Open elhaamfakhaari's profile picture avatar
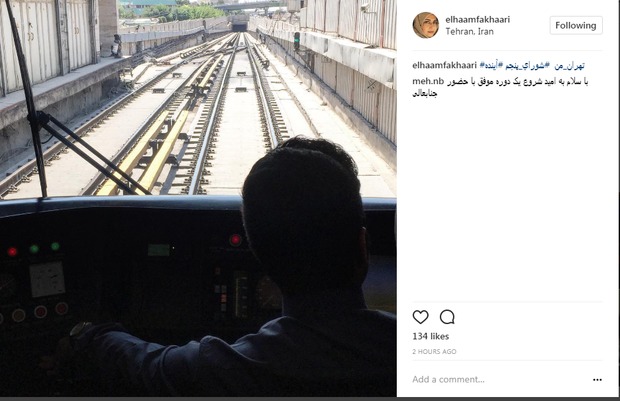This screenshot has height=401, width=620. pos(426,25)
